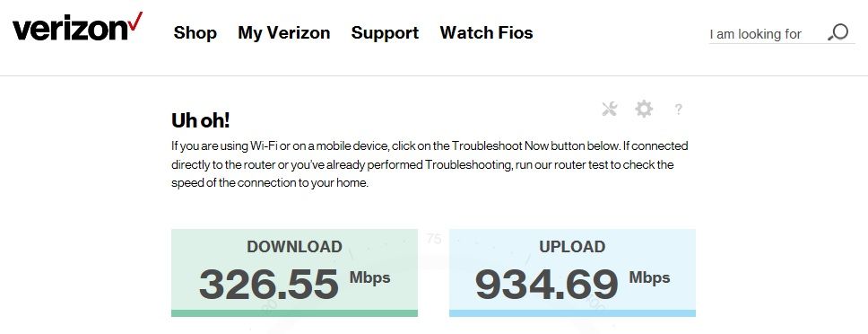Viewport: 868px width, 334px height.
Task: Click the Verizon logo
Action: (x=77, y=27)
